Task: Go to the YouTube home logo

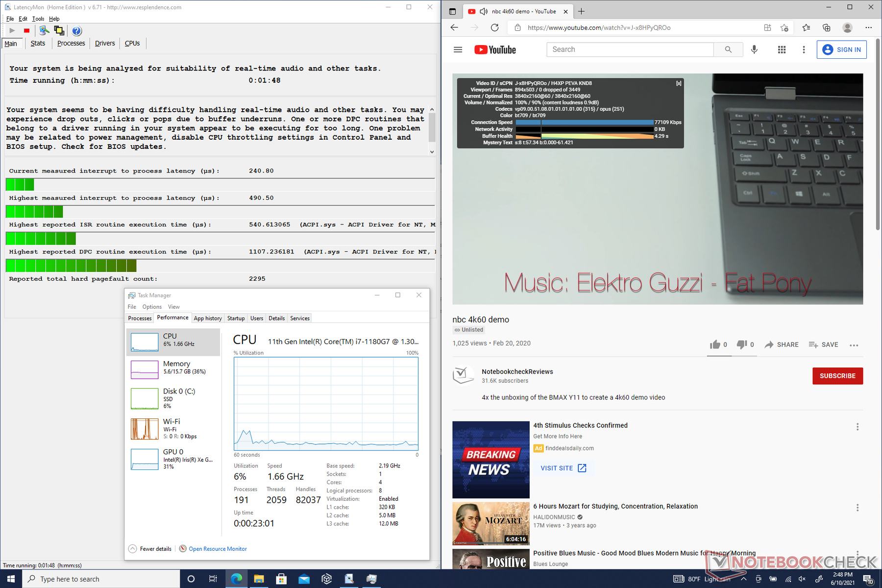Action: [x=495, y=49]
